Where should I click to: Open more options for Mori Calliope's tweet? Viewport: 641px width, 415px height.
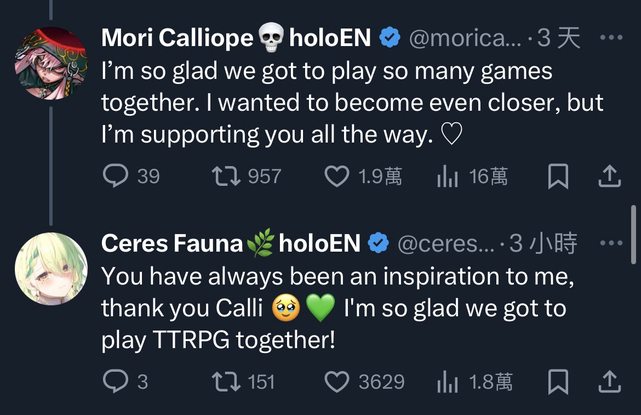click(608, 38)
